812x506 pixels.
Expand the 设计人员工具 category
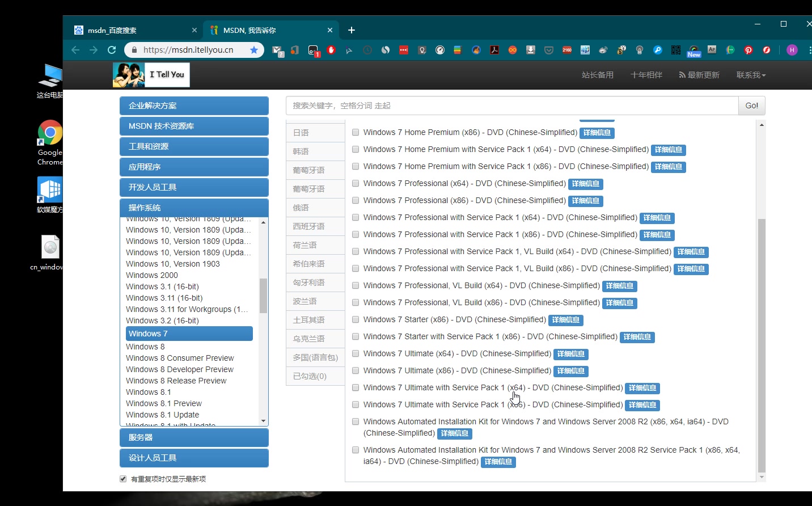click(x=194, y=458)
